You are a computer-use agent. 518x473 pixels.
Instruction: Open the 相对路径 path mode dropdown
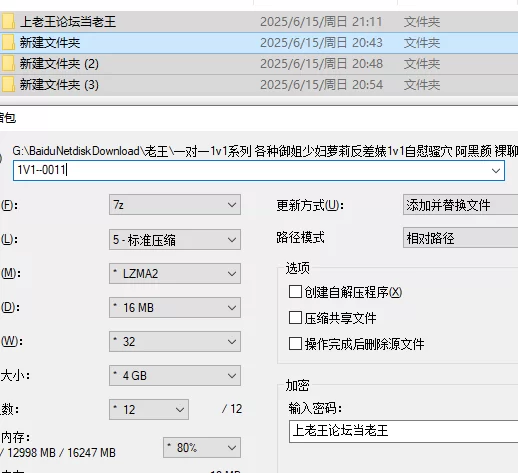tap(460, 238)
